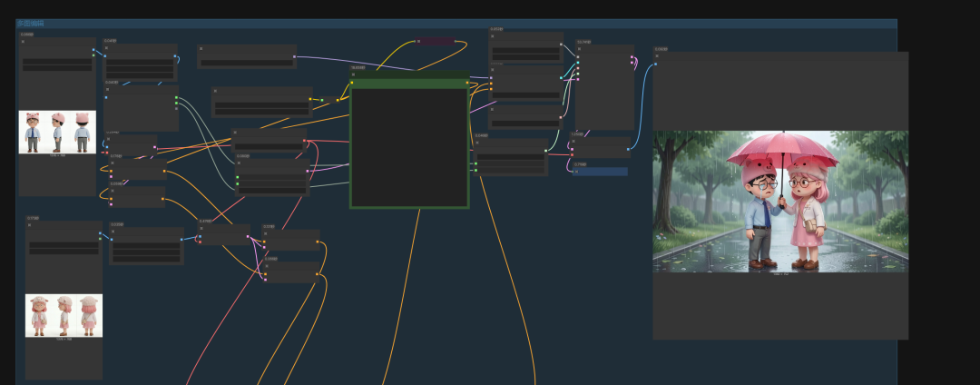Image resolution: width=980 pixels, height=385 pixels.
Task: Open image file selector in girl node
Action: pos(64,244)
